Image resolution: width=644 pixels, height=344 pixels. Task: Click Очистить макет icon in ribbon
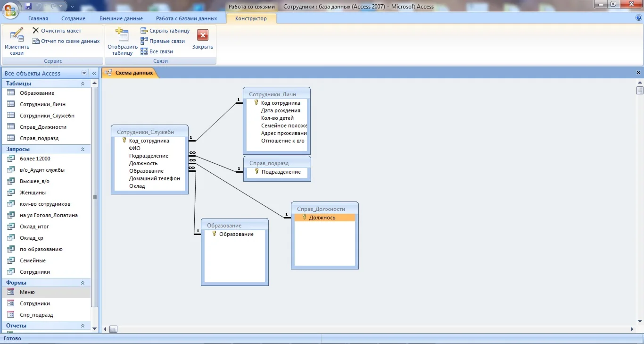(57, 31)
